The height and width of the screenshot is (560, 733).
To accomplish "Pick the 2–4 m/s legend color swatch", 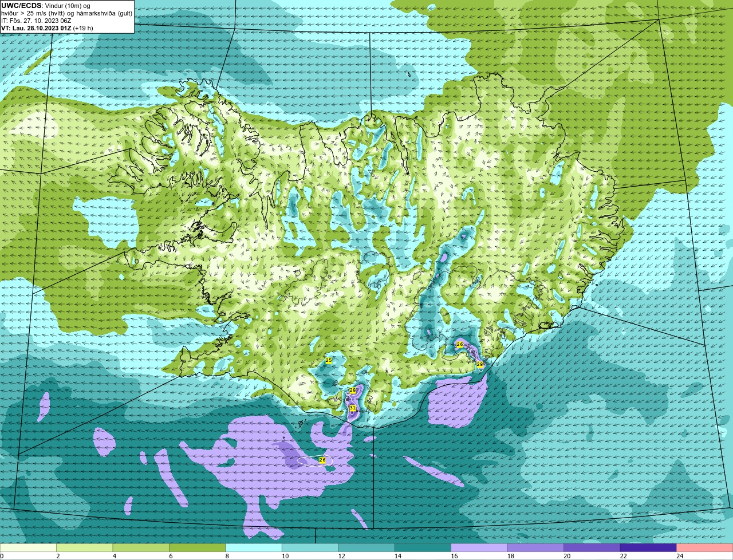I will (x=85, y=547).
